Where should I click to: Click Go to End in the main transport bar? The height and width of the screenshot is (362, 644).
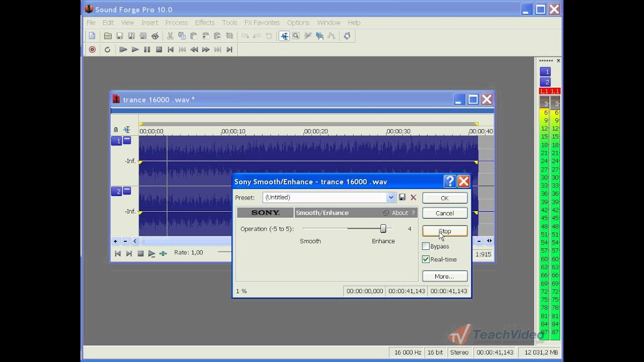coord(229,49)
